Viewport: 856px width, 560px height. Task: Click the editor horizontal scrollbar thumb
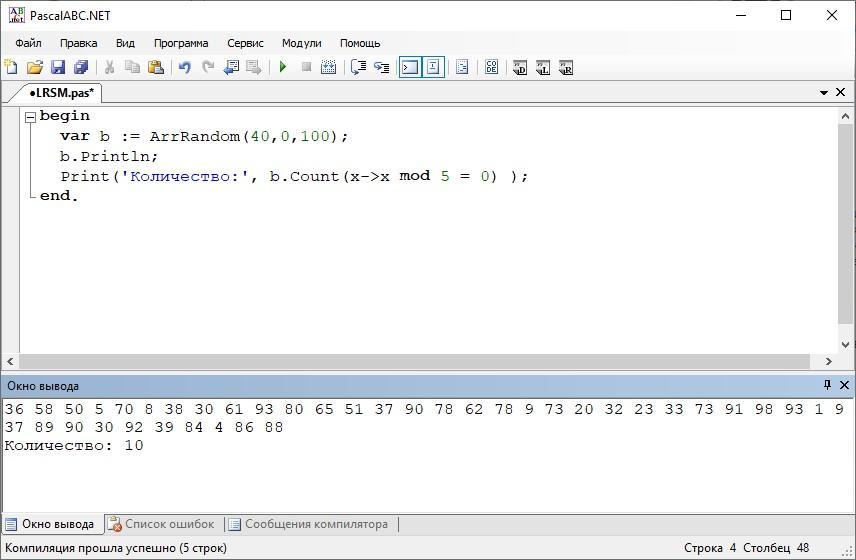pyautogui.click(x=414, y=361)
